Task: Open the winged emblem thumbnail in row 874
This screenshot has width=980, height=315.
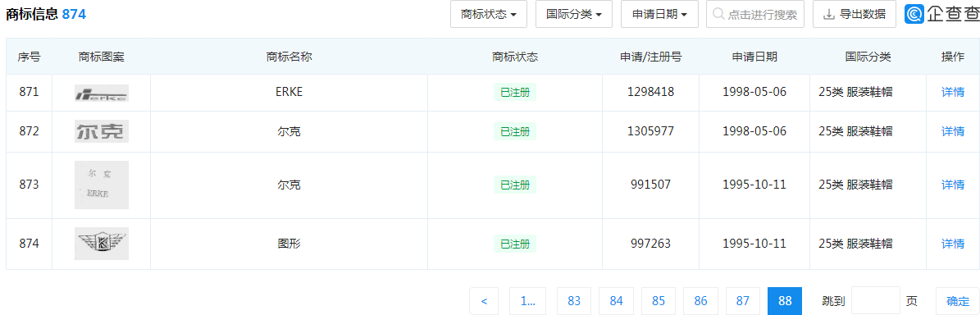Action: coord(101,244)
